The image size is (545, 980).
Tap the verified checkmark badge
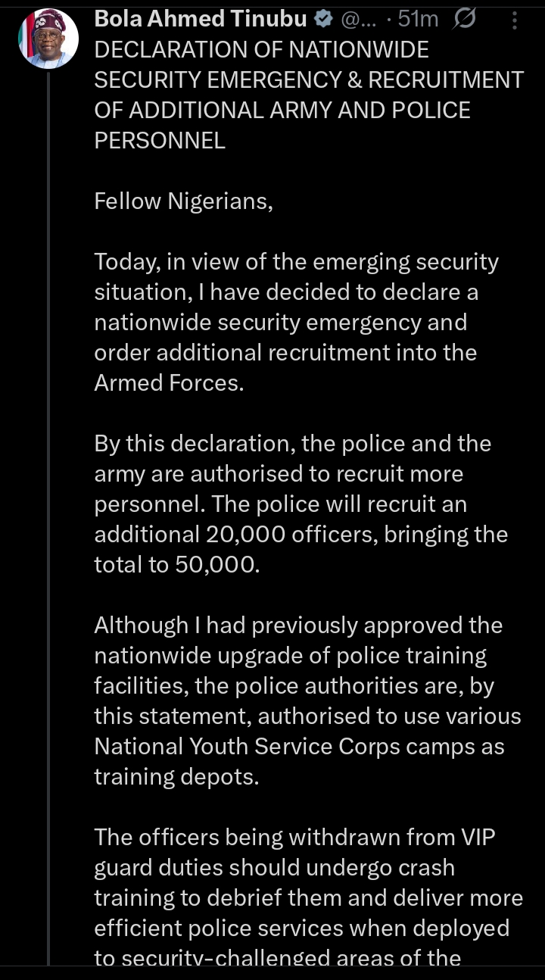(323, 20)
